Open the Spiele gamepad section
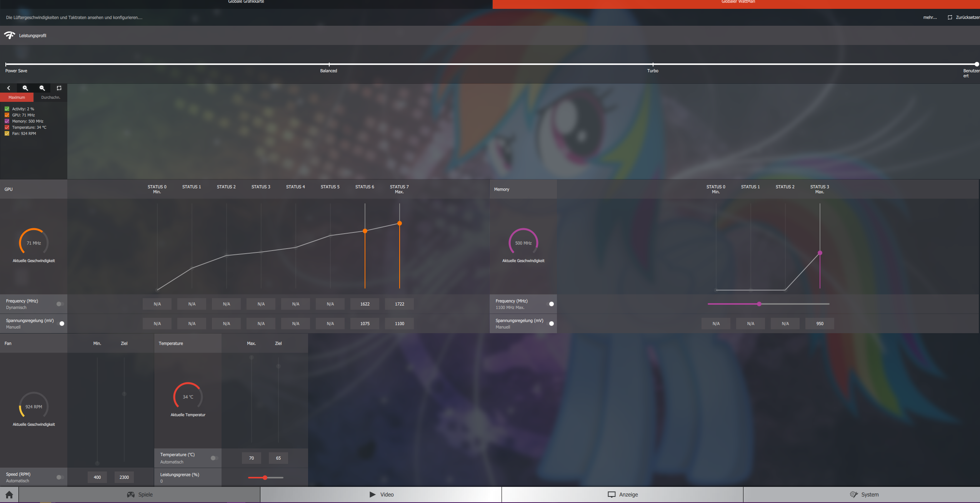 (x=140, y=495)
